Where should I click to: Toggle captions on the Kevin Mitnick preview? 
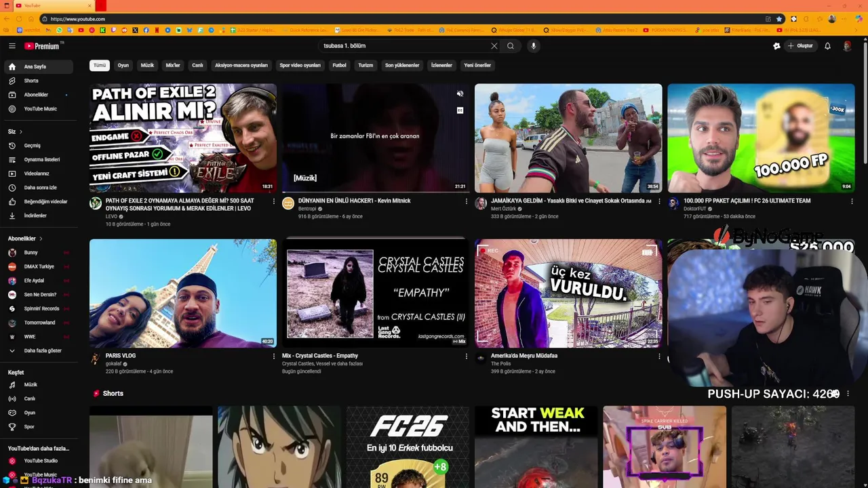point(460,110)
